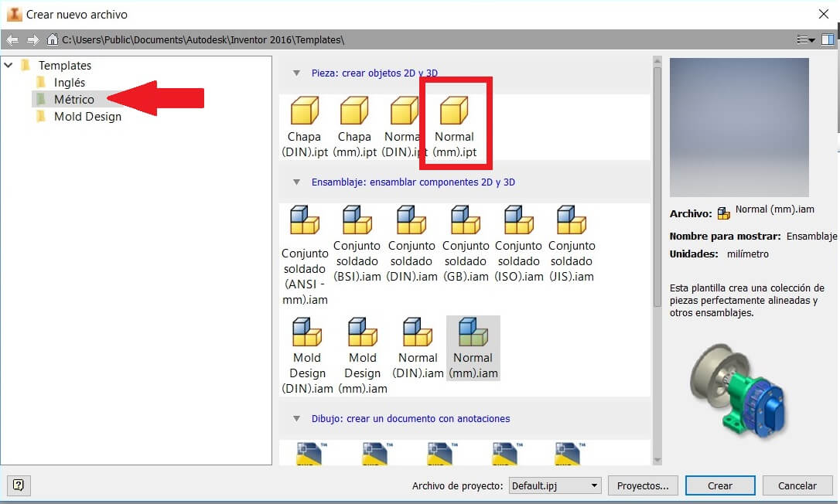Click the Proyectos... button

tap(643, 485)
